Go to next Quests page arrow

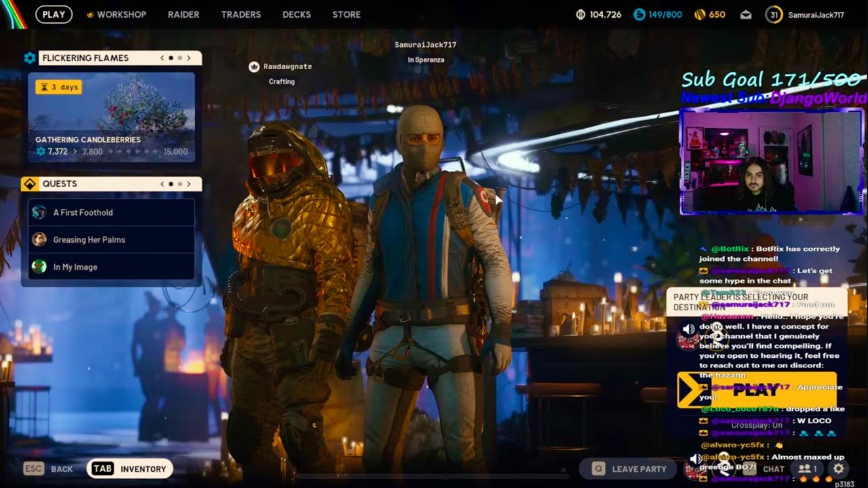[189, 184]
